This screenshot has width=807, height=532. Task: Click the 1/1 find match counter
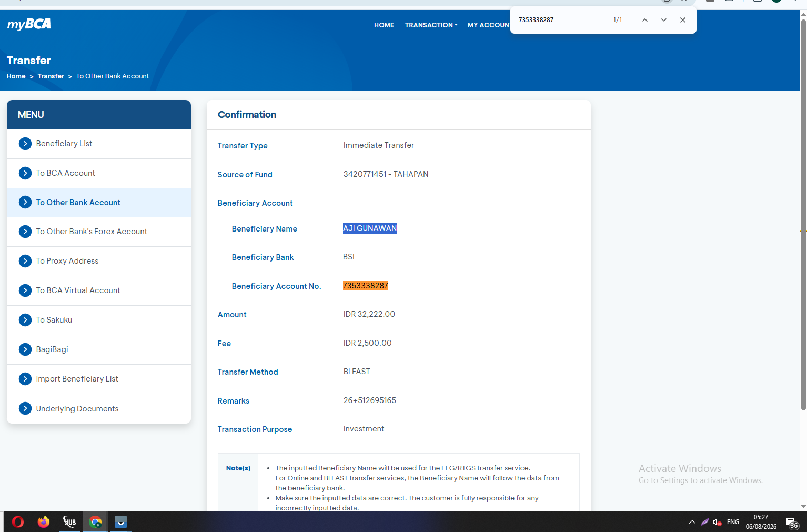(x=617, y=20)
